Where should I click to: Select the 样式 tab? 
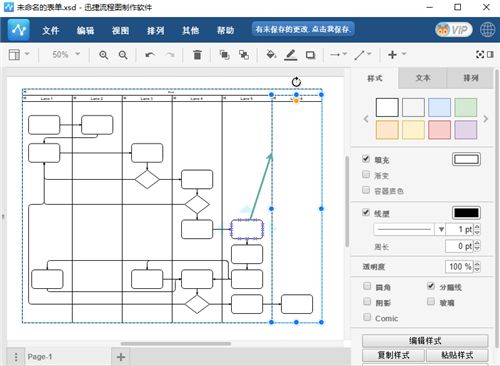pyautogui.click(x=375, y=78)
